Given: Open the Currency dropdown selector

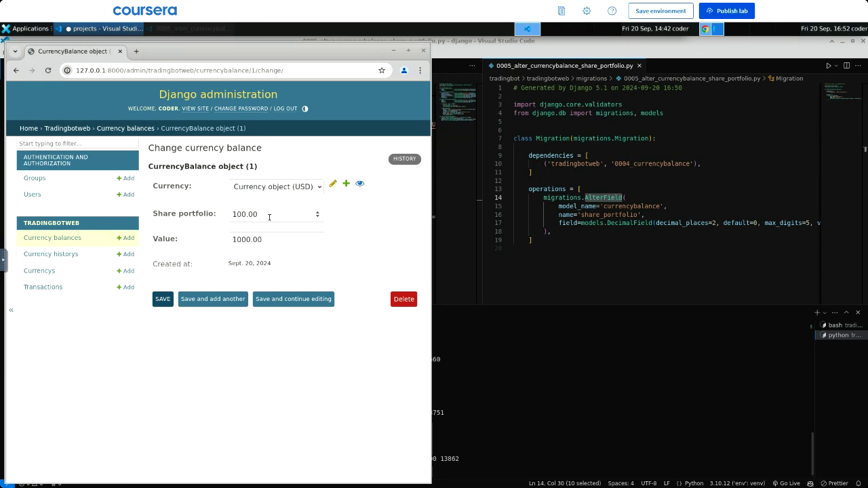Looking at the screenshot, I should [277, 186].
